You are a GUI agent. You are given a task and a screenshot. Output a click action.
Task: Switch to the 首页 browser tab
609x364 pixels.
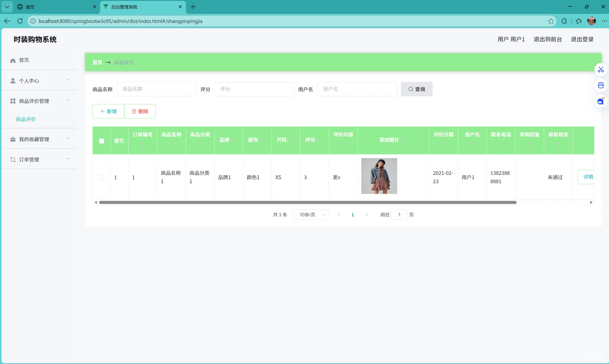[x=56, y=7]
